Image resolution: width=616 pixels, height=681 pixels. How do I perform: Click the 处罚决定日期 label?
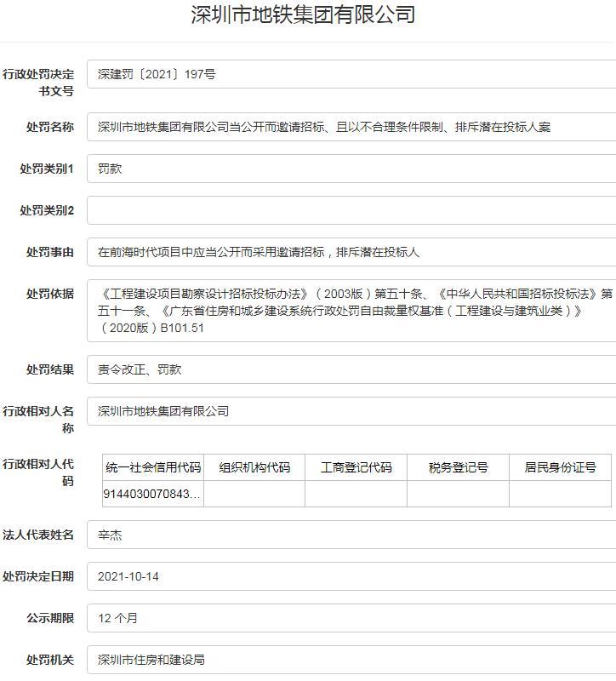[x=38, y=576]
